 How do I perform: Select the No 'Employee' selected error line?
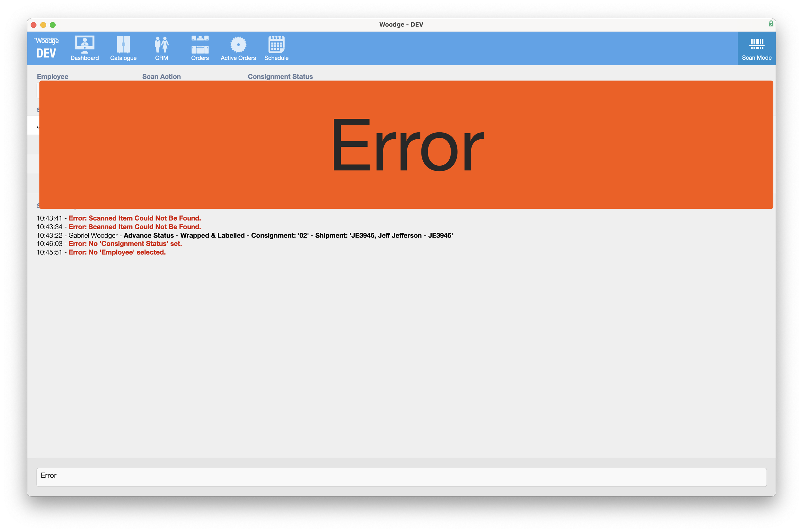pyautogui.click(x=117, y=252)
